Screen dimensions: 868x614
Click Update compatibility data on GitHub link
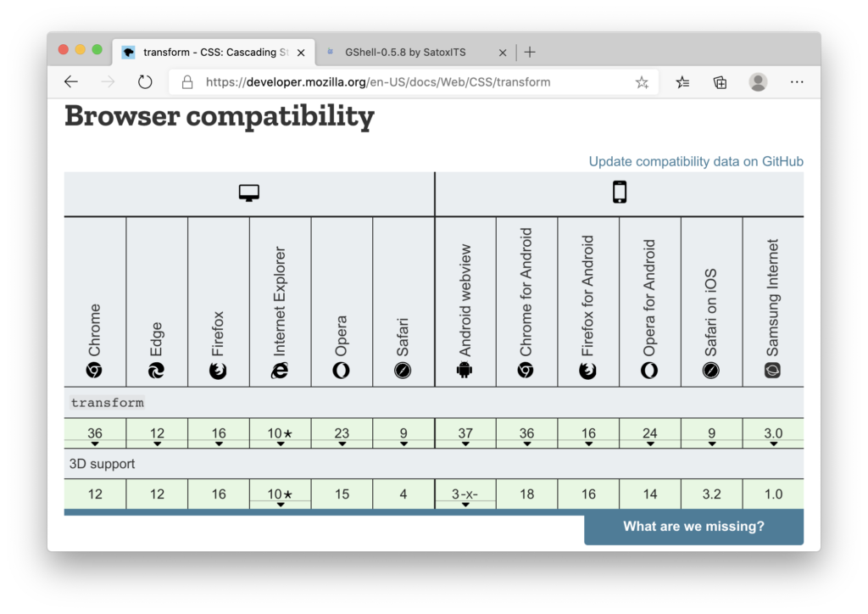pyautogui.click(x=695, y=161)
